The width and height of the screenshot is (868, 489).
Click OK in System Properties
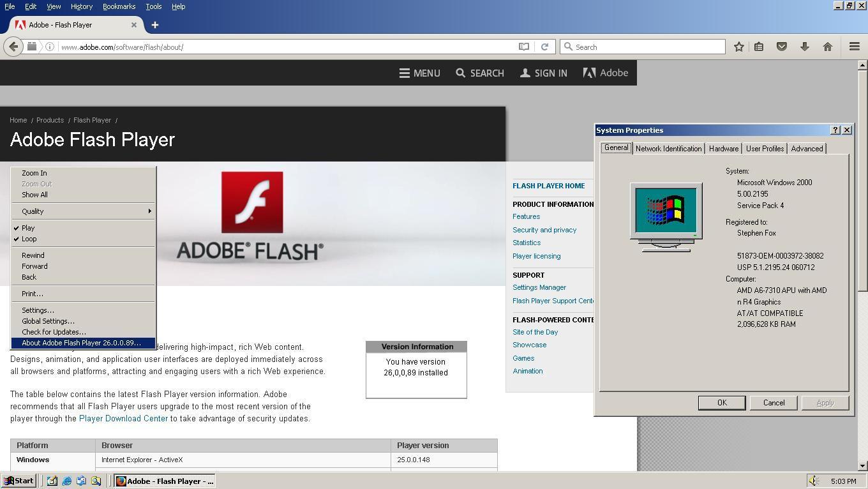722,403
